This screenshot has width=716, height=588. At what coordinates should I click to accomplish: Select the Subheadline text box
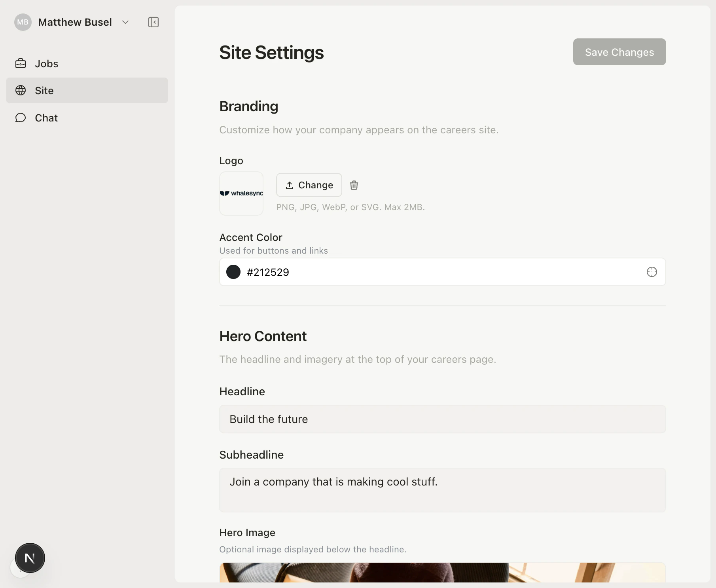442,490
